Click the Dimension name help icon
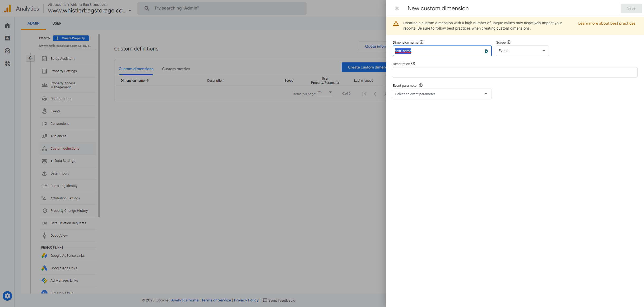 click(421, 42)
